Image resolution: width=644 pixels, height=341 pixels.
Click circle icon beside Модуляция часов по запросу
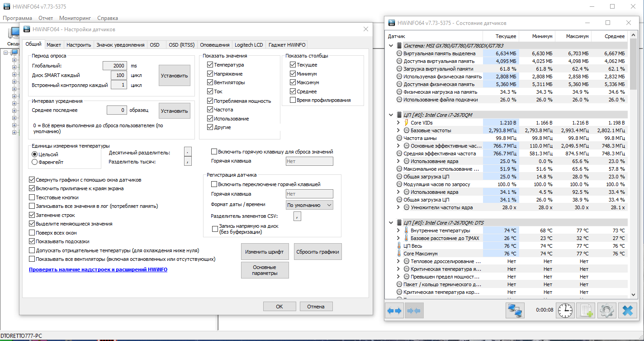coord(399,184)
